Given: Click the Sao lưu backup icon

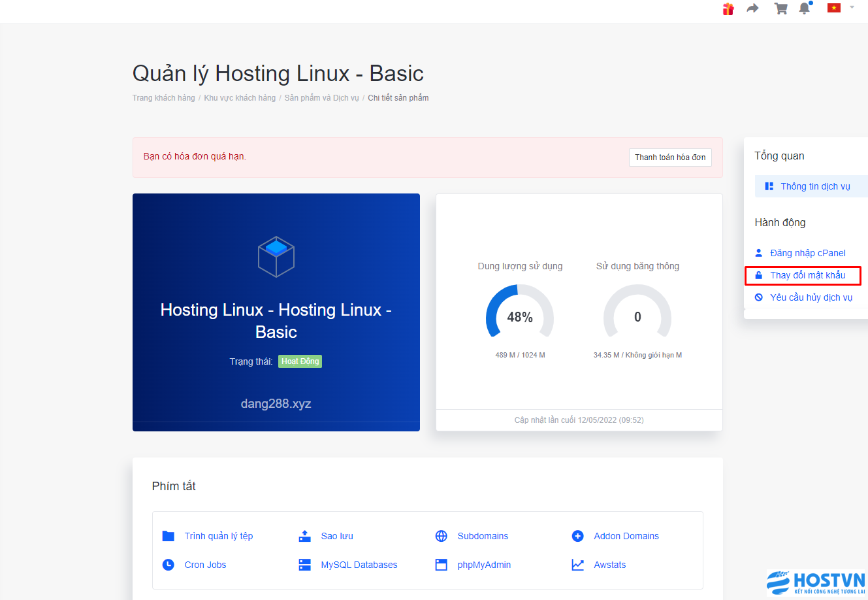Looking at the screenshot, I should (x=304, y=536).
